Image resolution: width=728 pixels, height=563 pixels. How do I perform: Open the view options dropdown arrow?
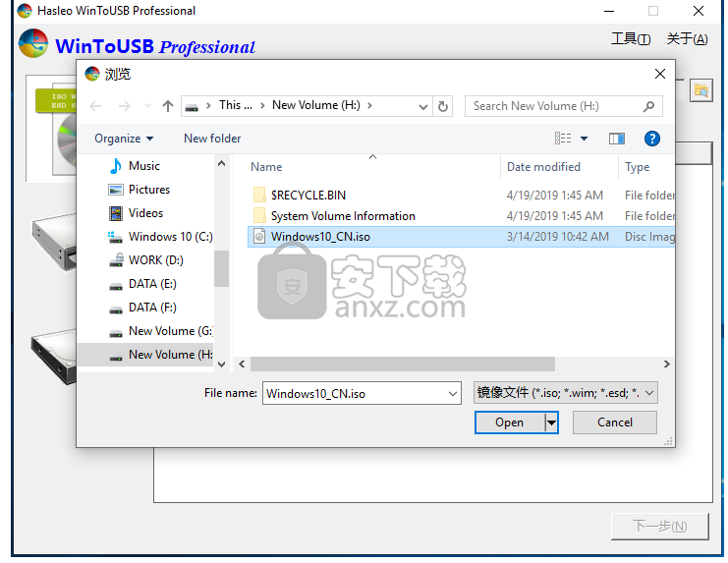[x=585, y=139]
